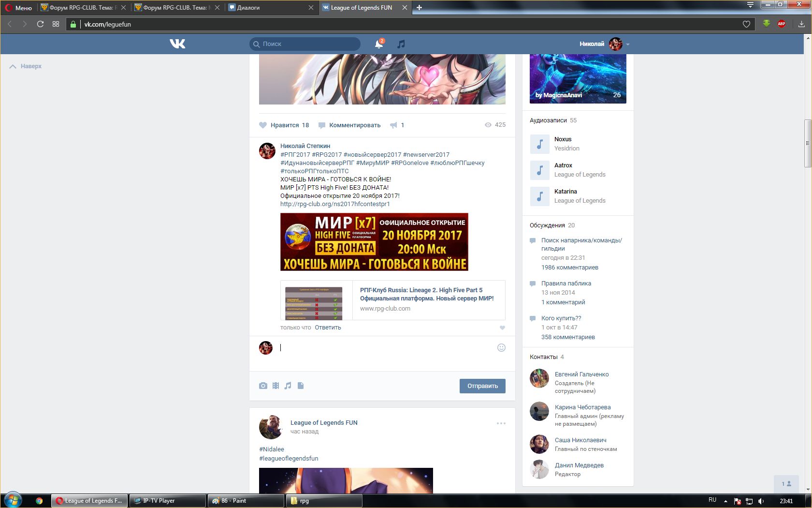Image resolution: width=812 pixels, height=508 pixels.
Task: Open the rpg folder taskbar window
Action: pos(324,501)
